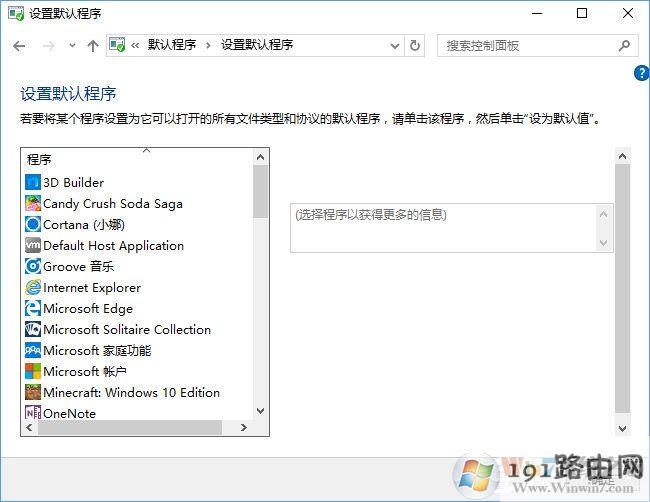Click the title bar window icon
This screenshot has width=650, height=502.
[x=16, y=13]
